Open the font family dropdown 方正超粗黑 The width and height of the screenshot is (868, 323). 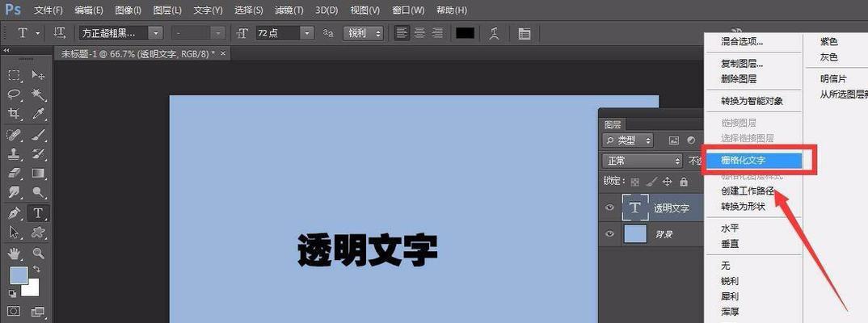[156, 33]
